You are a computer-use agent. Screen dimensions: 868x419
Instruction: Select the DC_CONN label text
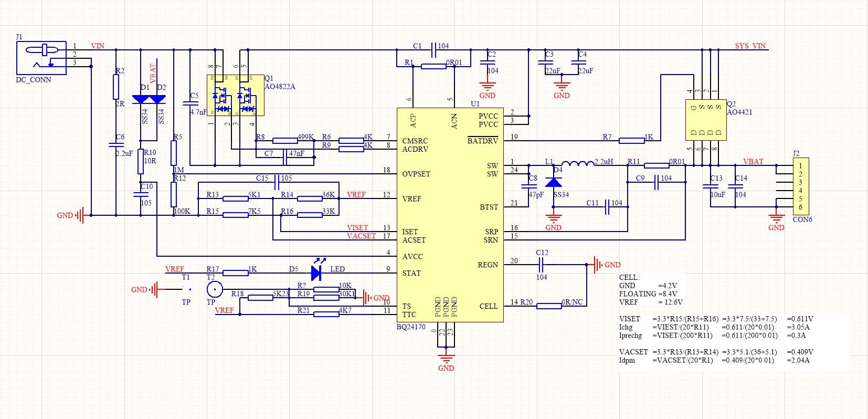(x=34, y=80)
